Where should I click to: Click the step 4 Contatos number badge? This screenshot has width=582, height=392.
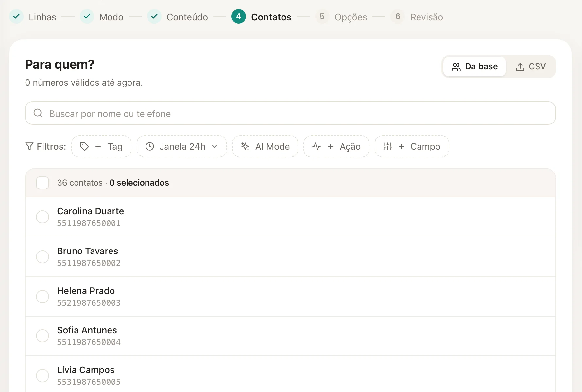click(239, 16)
